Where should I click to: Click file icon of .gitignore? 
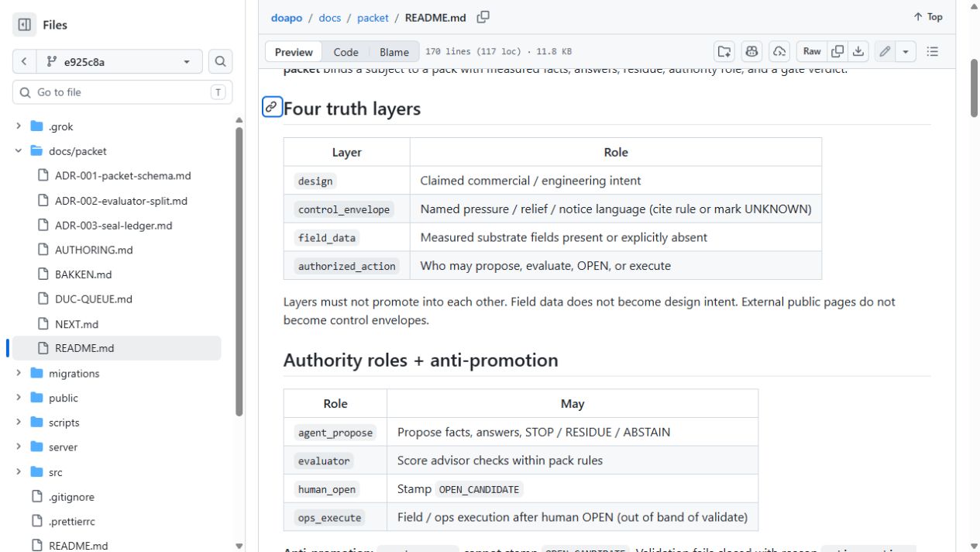pyautogui.click(x=36, y=497)
